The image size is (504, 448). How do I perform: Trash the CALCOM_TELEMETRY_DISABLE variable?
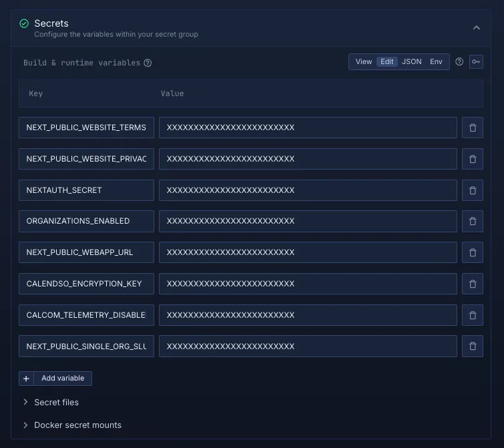point(472,315)
